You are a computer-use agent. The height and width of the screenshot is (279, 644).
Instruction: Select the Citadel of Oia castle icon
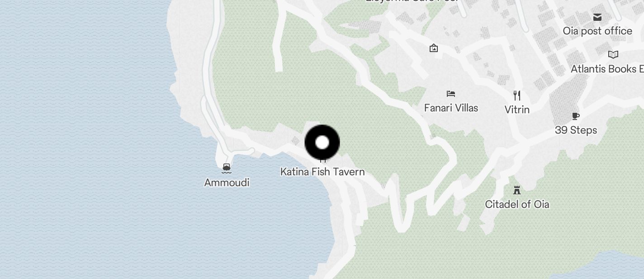pyautogui.click(x=517, y=190)
